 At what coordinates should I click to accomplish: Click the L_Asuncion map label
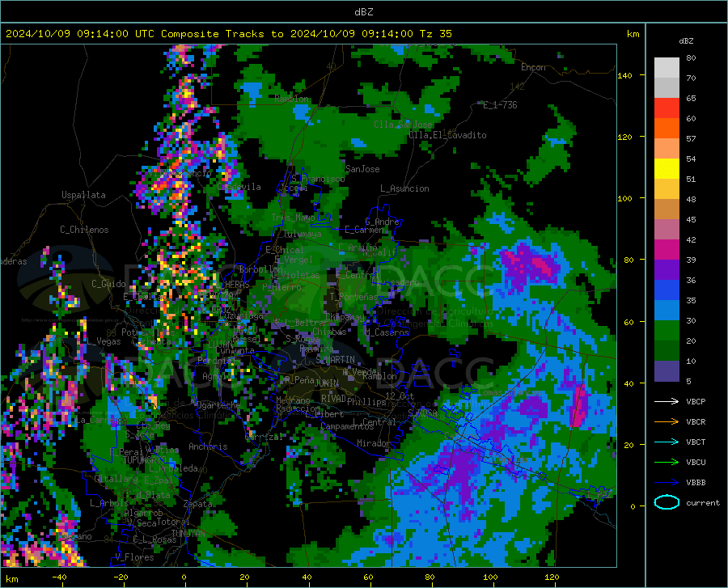click(404, 188)
